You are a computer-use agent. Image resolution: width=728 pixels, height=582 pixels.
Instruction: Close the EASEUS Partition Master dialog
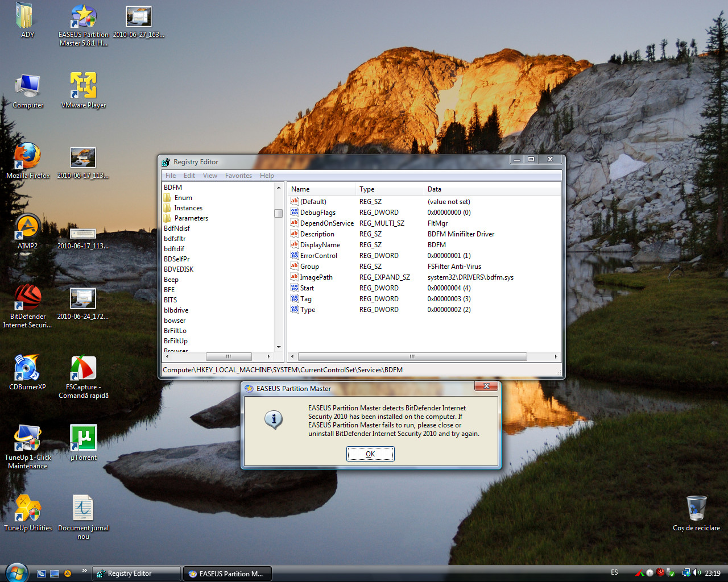pyautogui.click(x=486, y=386)
